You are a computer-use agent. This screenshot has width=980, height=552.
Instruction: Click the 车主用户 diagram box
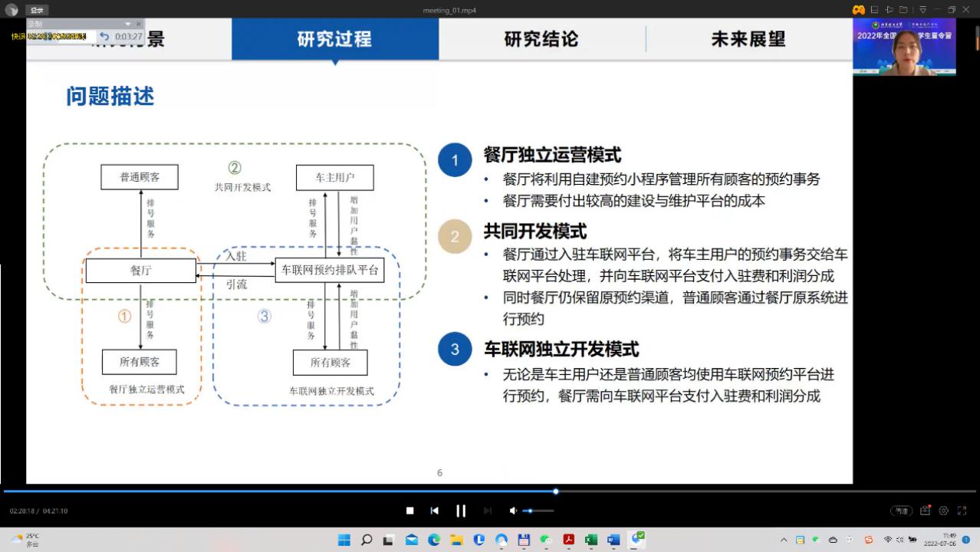tap(335, 177)
